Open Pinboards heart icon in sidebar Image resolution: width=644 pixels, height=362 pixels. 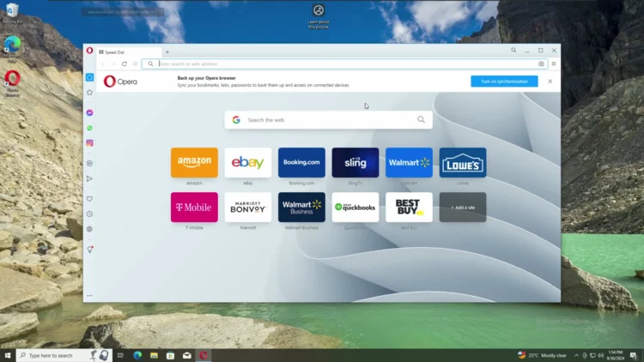coord(89,199)
